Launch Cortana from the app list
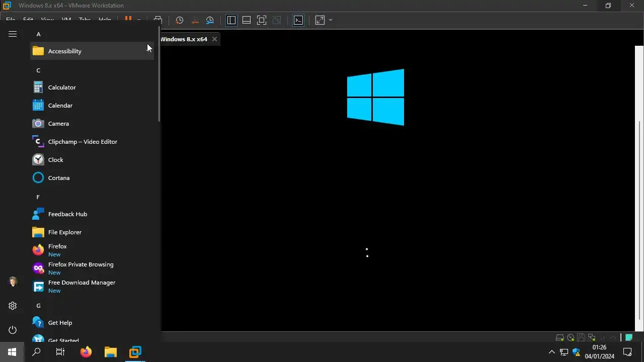Screen dimensions: 644x362 (x=92, y=178)
